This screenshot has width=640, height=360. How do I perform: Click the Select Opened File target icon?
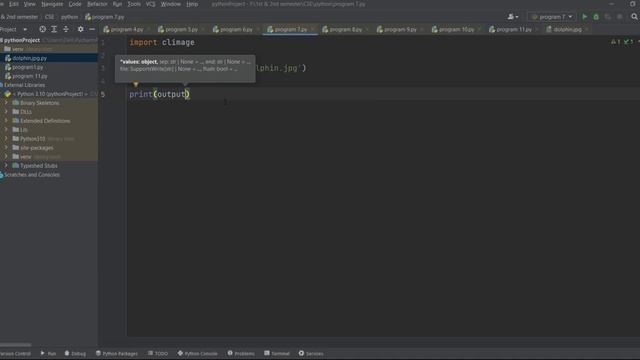point(42,29)
